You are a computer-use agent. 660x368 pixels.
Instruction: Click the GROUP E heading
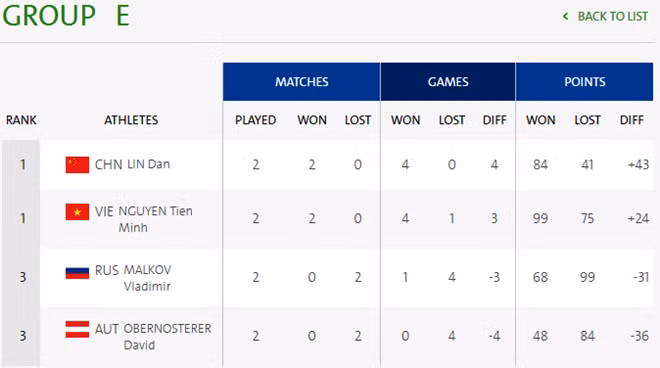pos(66,16)
